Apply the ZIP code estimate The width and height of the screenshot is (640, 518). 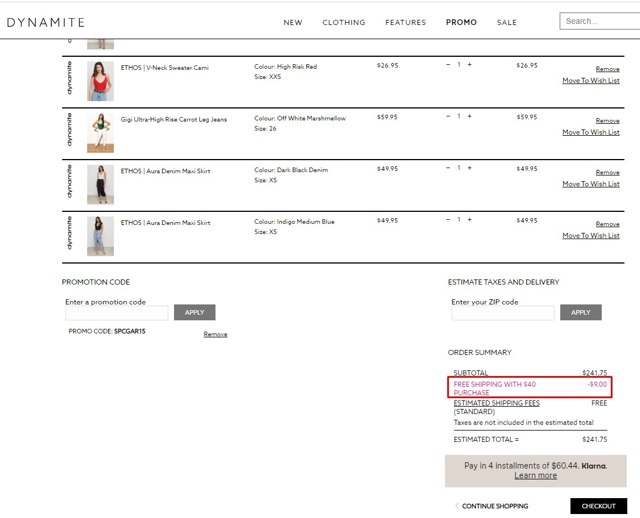pyautogui.click(x=581, y=312)
